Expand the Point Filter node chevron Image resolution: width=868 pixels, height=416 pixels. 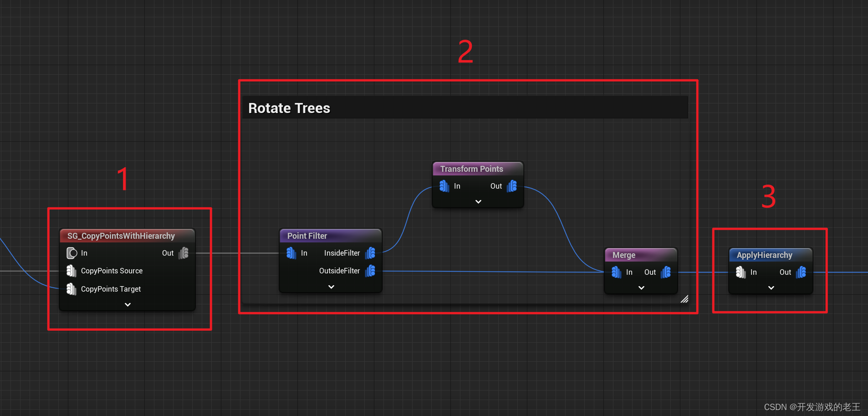click(331, 287)
